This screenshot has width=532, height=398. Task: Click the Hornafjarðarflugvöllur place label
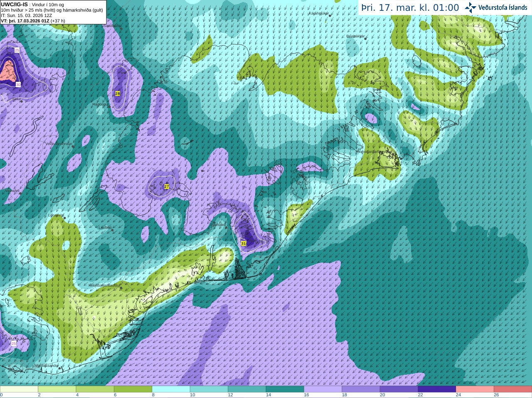pos(374,152)
